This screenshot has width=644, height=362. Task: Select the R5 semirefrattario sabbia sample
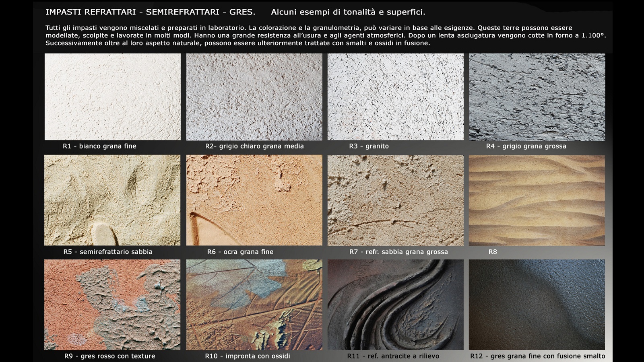click(112, 200)
